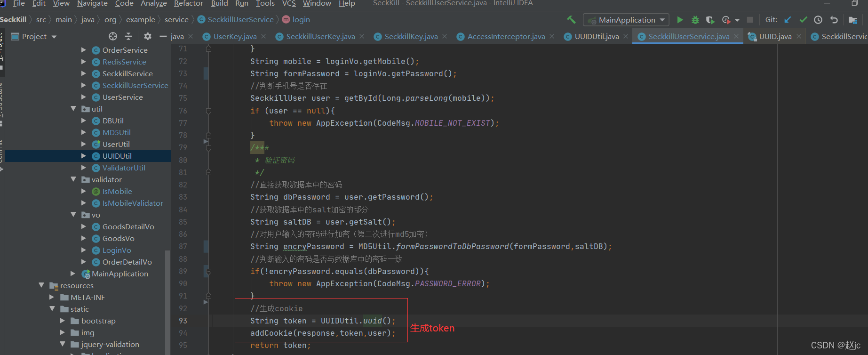This screenshot has width=868, height=355.
Task: Open the MainApplication run configuration dropdown
Action: pyautogui.click(x=626, y=20)
